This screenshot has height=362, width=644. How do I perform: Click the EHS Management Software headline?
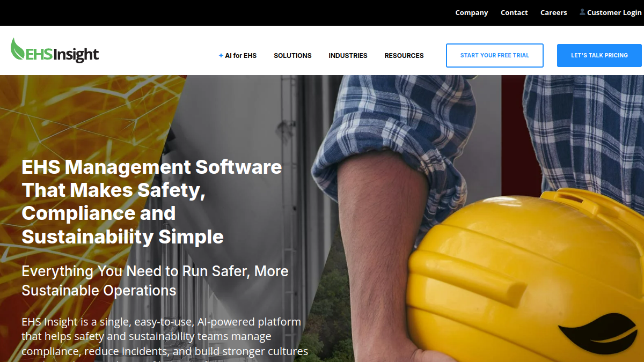152,202
